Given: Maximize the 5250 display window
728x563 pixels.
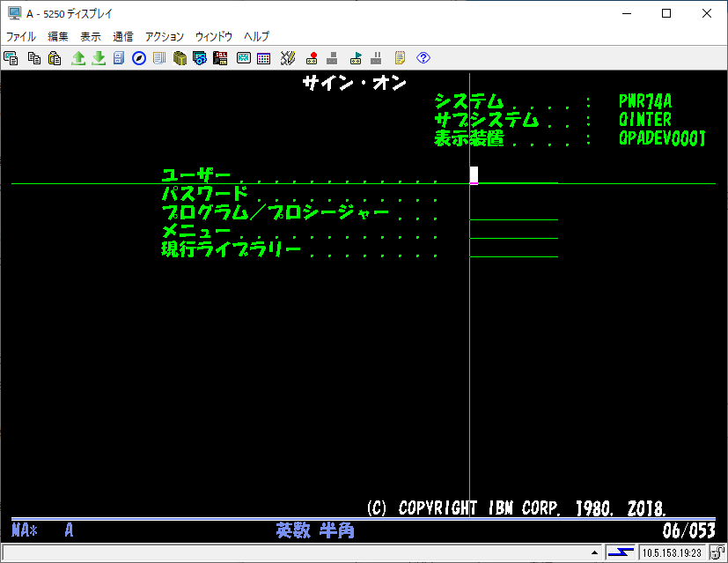Looking at the screenshot, I should (x=666, y=13).
